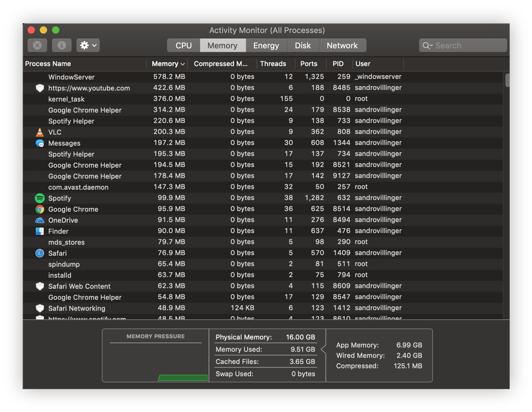Click the VLC cone icon
The width and height of the screenshot is (532, 412).
(x=40, y=132)
